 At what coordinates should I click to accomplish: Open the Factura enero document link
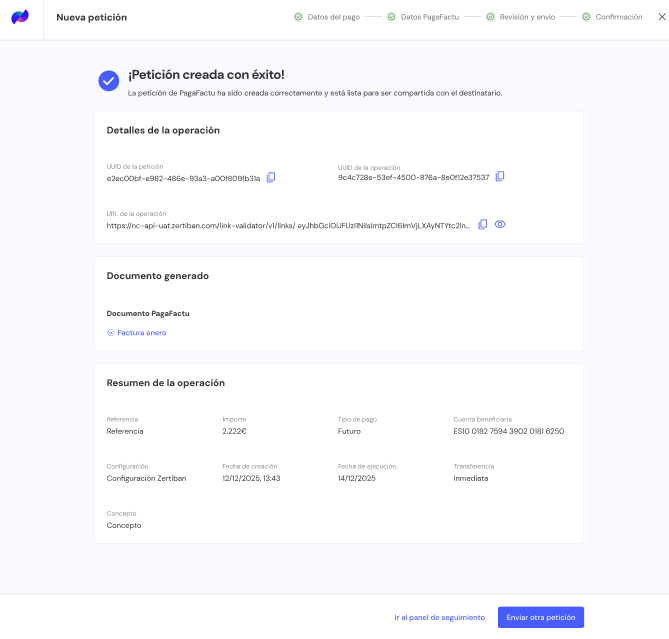pyautogui.click(x=141, y=333)
